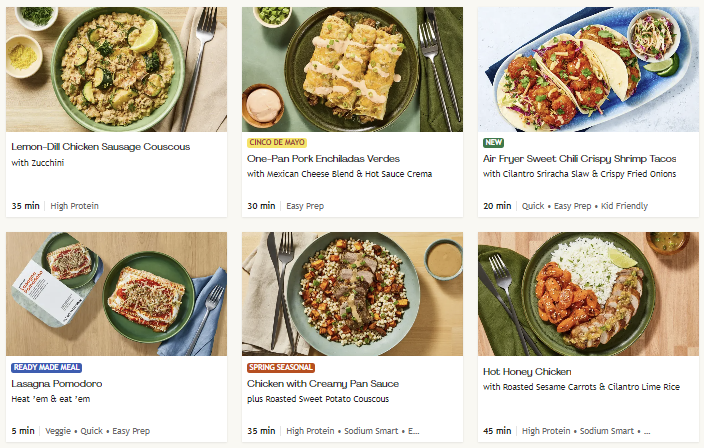Click "with Roasted Sesame Carrots & Cilantro Lime Rice"
The image size is (704, 448).
tap(583, 387)
